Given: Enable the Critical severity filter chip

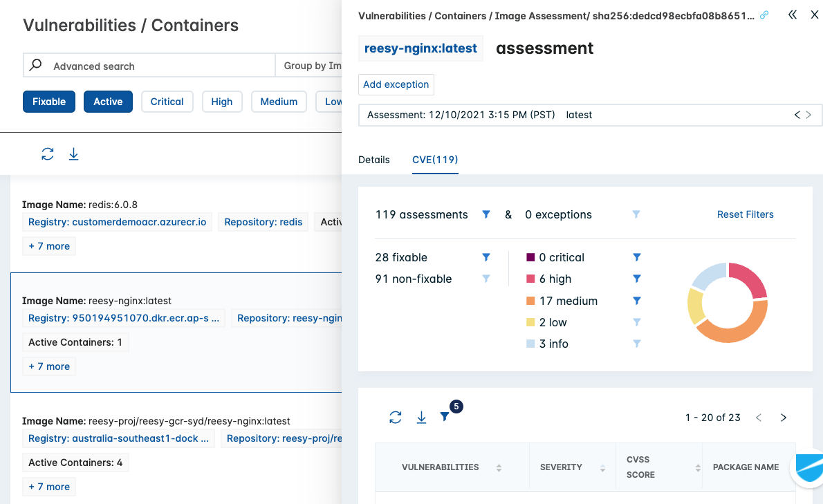Looking at the screenshot, I should (x=167, y=102).
